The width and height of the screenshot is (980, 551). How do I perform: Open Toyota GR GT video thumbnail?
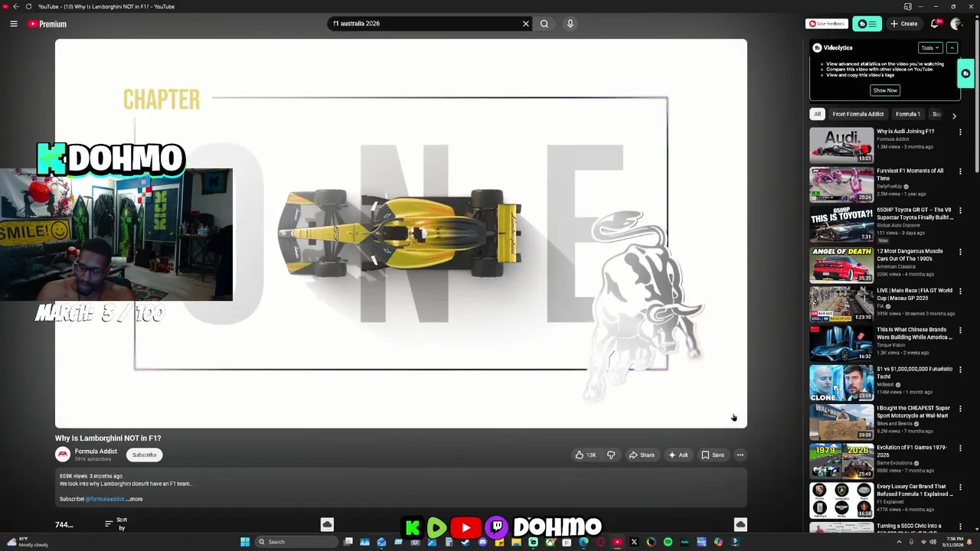tap(841, 223)
